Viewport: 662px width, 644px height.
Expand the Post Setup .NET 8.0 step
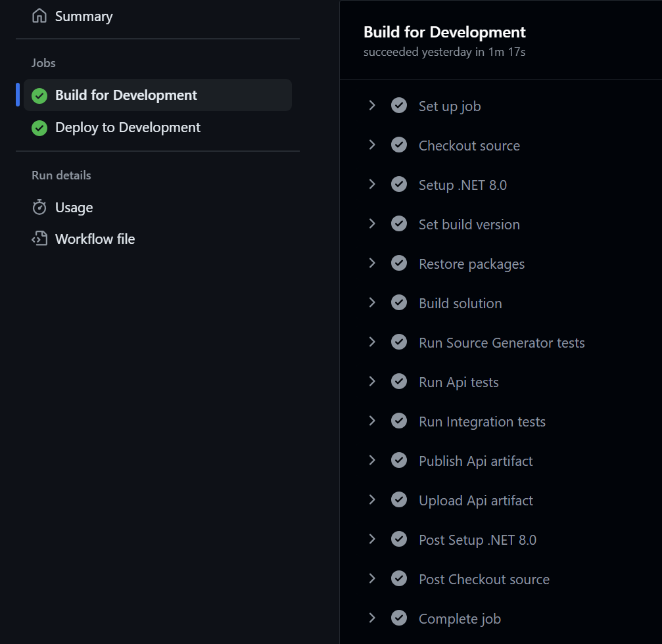[372, 539]
